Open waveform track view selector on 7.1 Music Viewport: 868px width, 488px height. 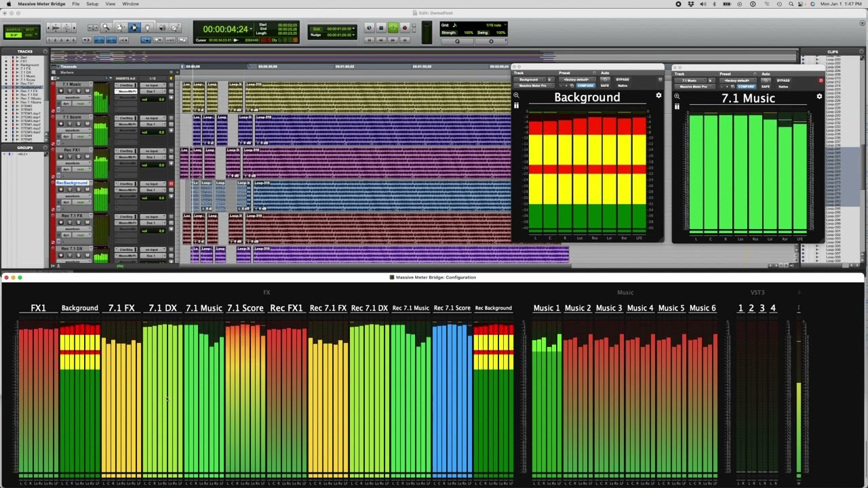[x=73, y=97]
